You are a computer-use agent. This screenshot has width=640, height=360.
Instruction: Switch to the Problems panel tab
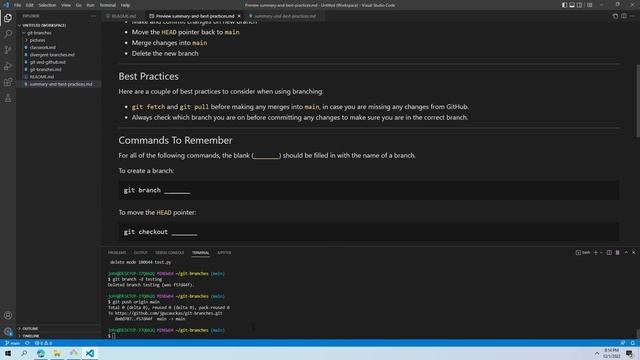point(117,253)
